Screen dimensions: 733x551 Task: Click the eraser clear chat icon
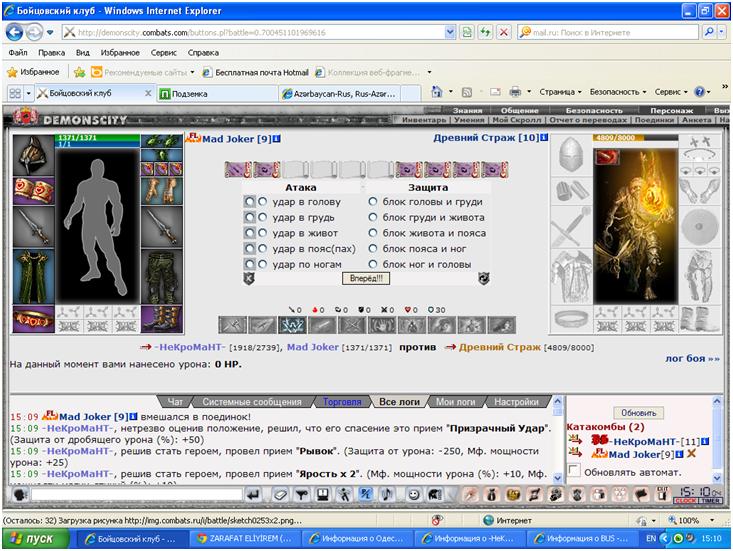(x=280, y=494)
